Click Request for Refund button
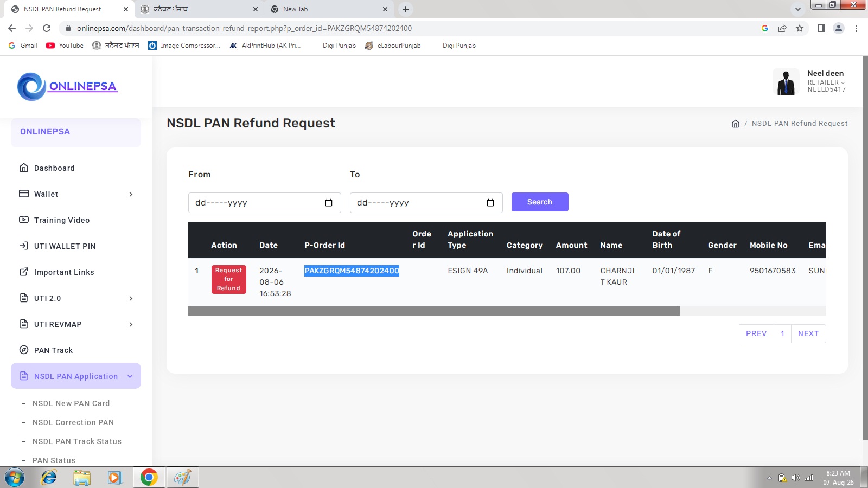 click(228, 279)
